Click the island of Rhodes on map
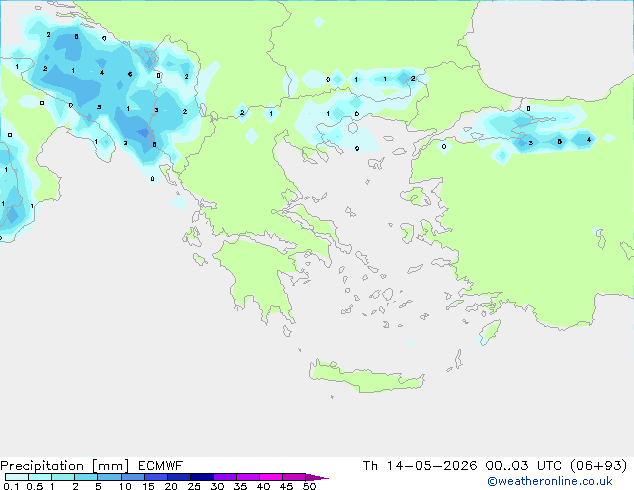The image size is (634, 490). tap(490, 332)
